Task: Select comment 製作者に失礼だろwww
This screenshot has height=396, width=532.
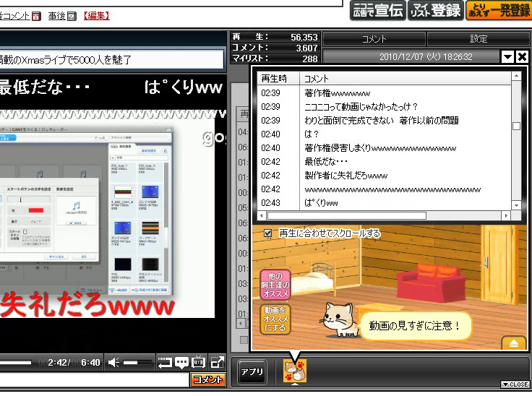Action: (384, 176)
